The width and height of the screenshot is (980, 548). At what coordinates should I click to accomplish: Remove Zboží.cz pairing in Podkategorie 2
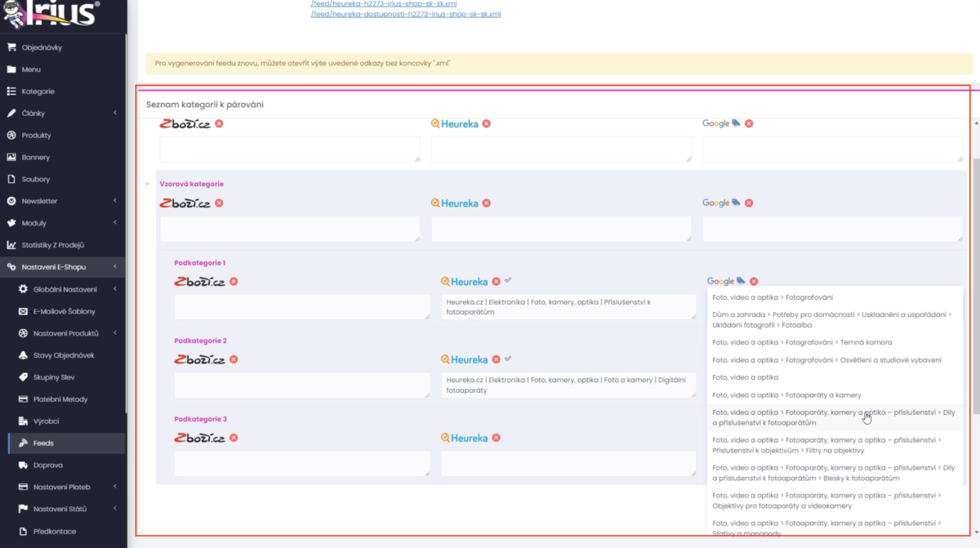pos(234,359)
